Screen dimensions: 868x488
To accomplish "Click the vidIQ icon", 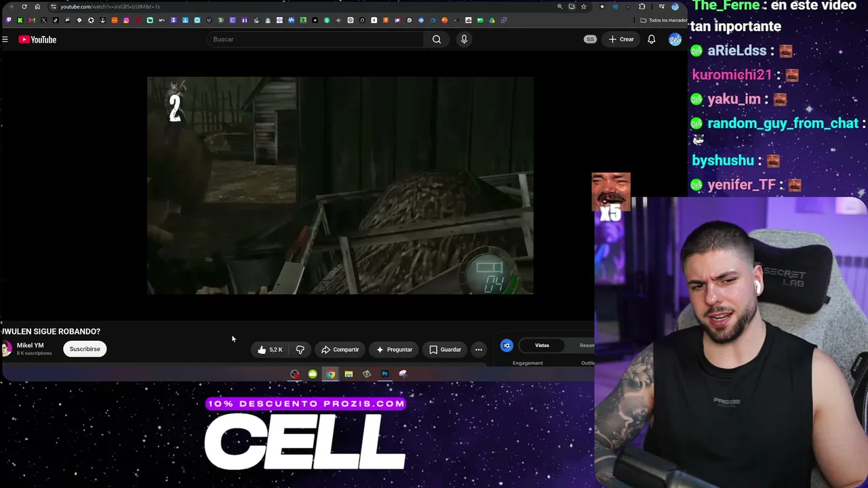I will [507, 346].
